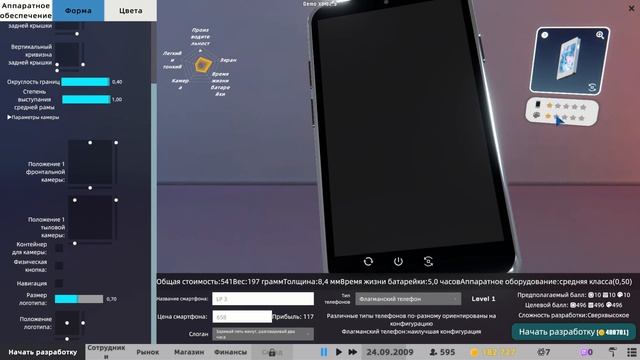The height and width of the screenshot is (360, 640).
Task: Expand the Параметры камеры section
Action: point(33,117)
